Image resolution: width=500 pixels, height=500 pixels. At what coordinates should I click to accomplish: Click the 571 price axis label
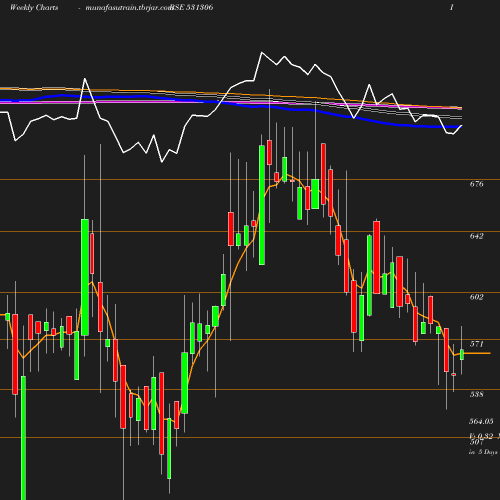[x=476, y=344]
